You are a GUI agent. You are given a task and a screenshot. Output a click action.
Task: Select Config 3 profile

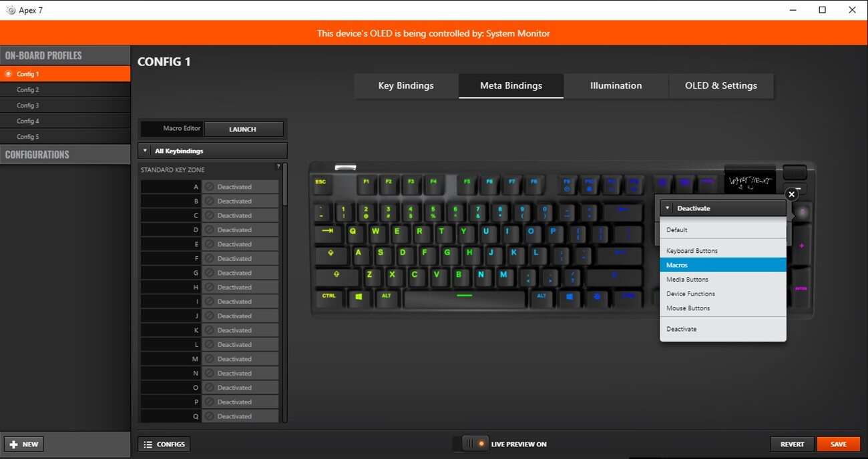coord(65,105)
